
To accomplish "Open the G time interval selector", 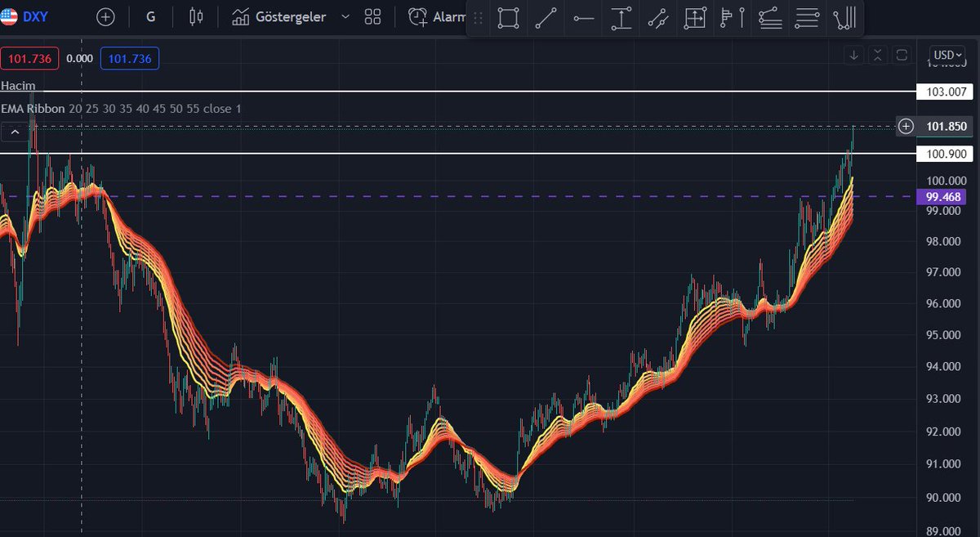I will [x=150, y=16].
